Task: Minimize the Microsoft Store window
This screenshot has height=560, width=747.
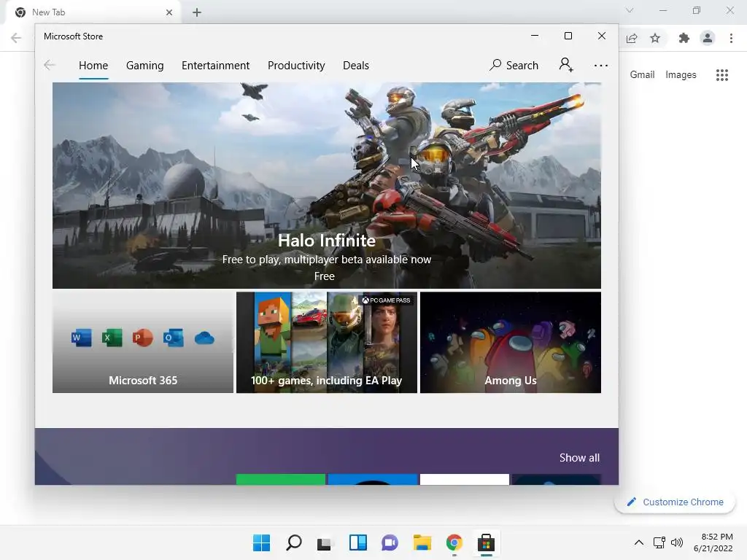Action: pyautogui.click(x=535, y=36)
